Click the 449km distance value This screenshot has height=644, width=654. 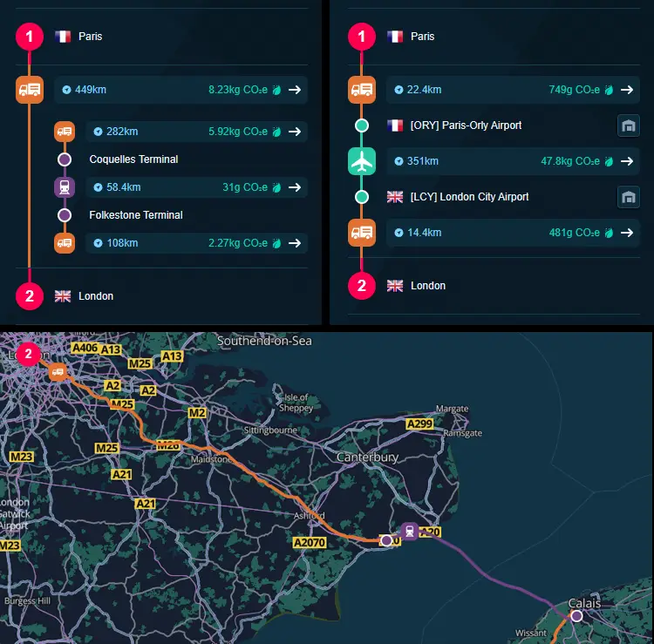point(91,90)
